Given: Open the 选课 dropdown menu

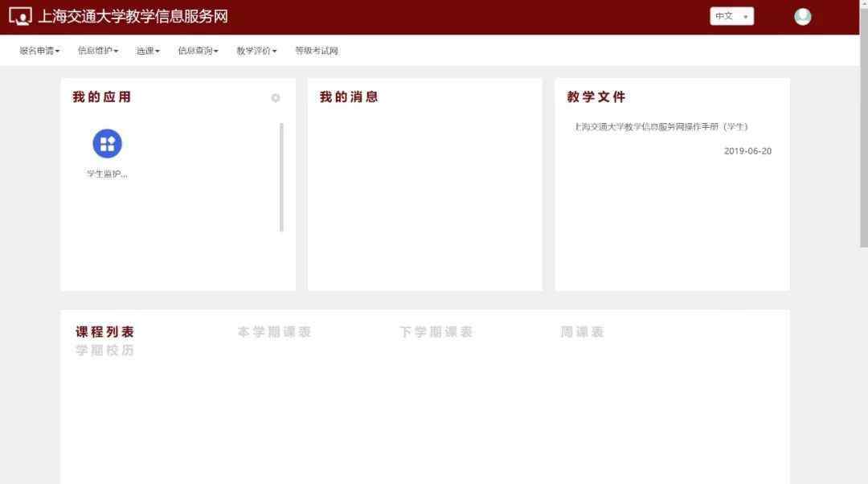Looking at the screenshot, I should pos(148,51).
